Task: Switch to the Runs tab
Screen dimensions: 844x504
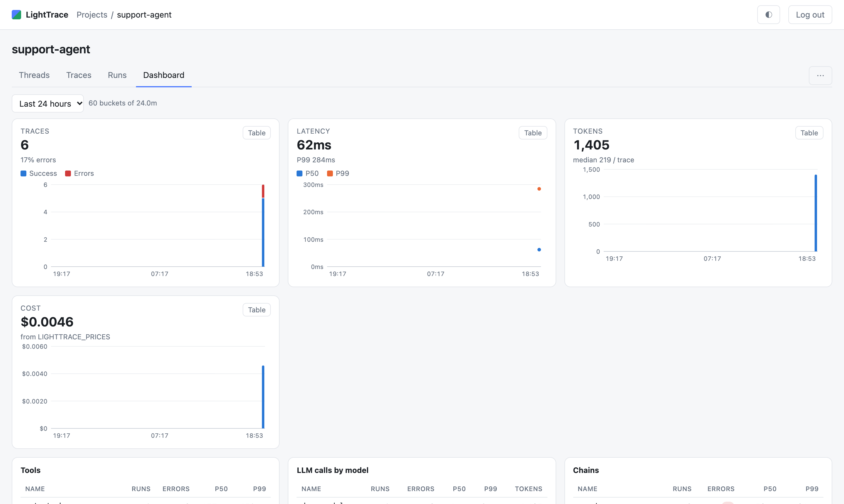Action: click(117, 75)
